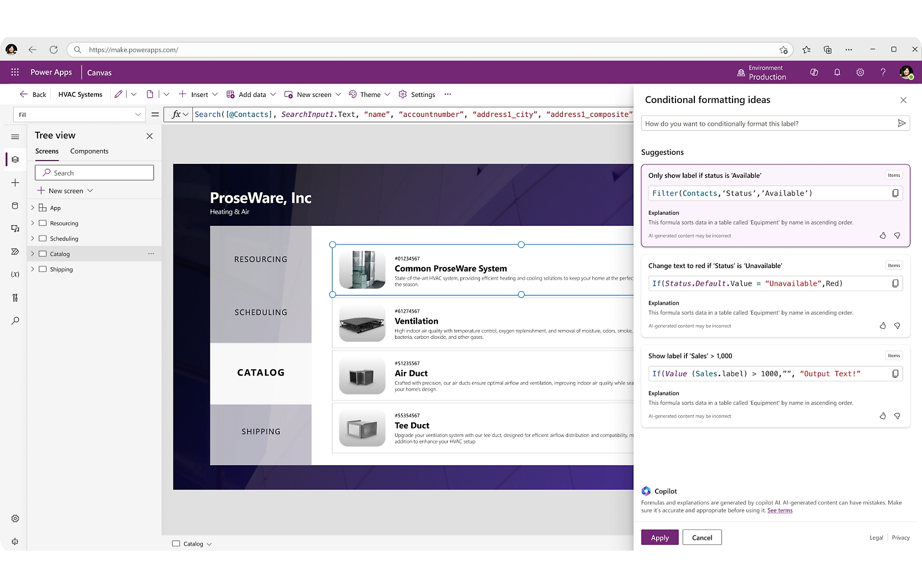The image size is (922, 588).
Task: Expand the Scheduling screen node
Action: (x=33, y=239)
